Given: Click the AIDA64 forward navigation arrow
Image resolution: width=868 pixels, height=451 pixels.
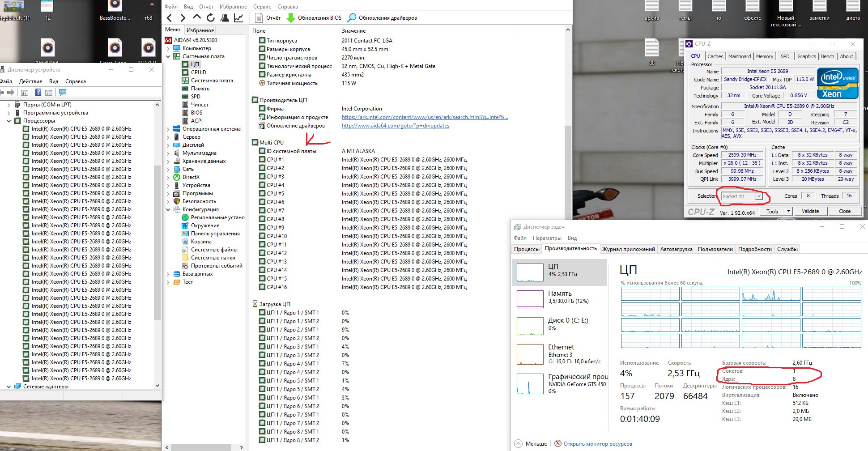Looking at the screenshot, I should [183, 18].
